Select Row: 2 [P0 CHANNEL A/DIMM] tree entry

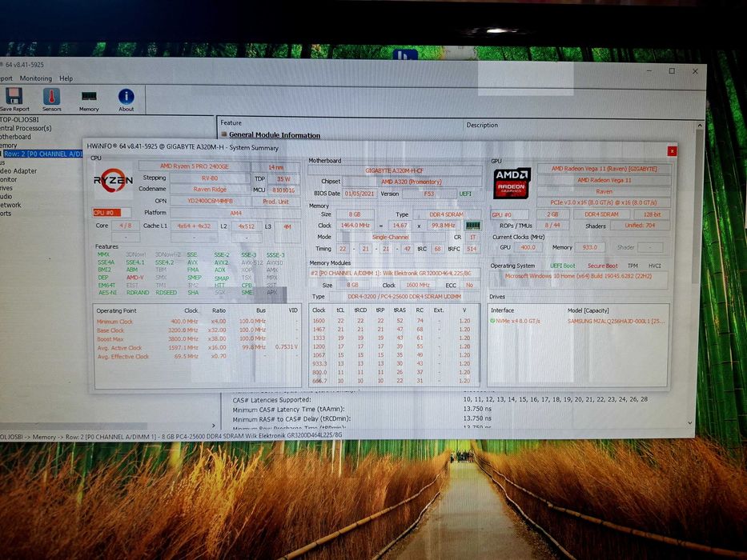pyautogui.click(x=43, y=154)
